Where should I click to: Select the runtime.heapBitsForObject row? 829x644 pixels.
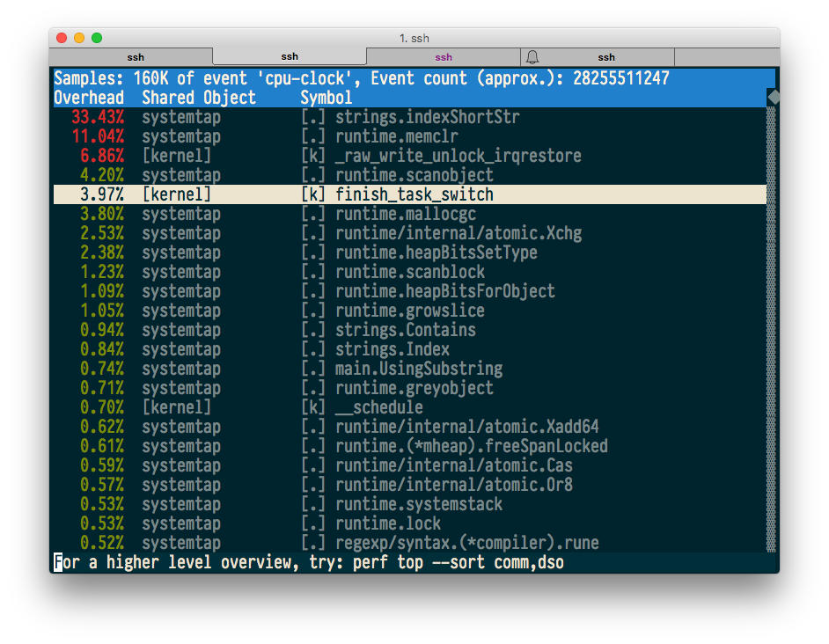coord(410,291)
